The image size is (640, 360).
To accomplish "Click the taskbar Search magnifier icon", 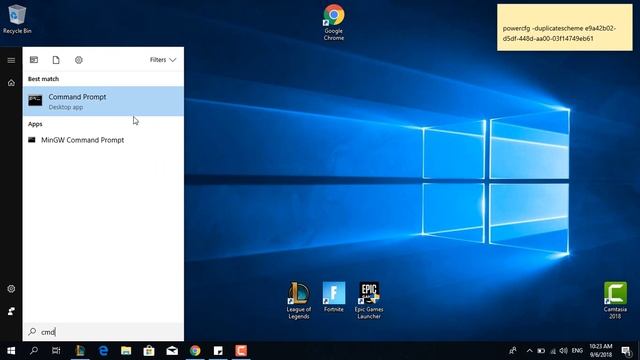I will tap(34, 351).
